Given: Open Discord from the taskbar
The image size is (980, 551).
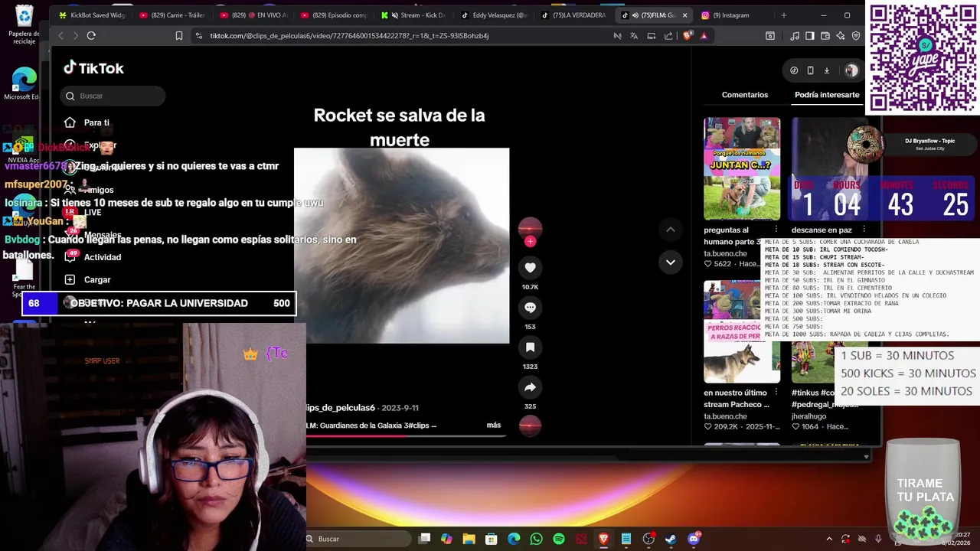Looking at the screenshot, I should 694,539.
